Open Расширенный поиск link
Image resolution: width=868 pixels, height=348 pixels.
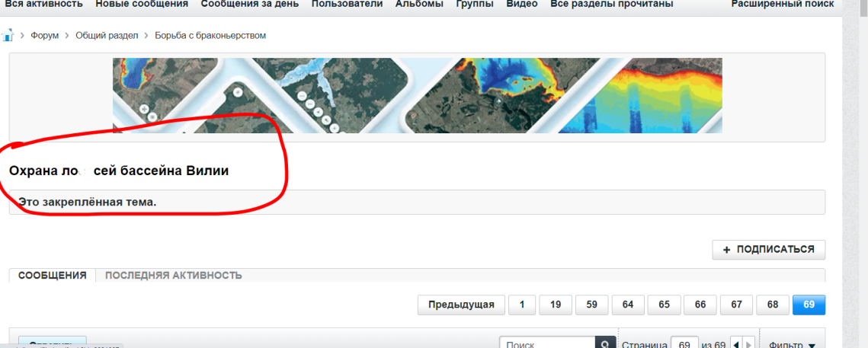(x=782, y=5)
